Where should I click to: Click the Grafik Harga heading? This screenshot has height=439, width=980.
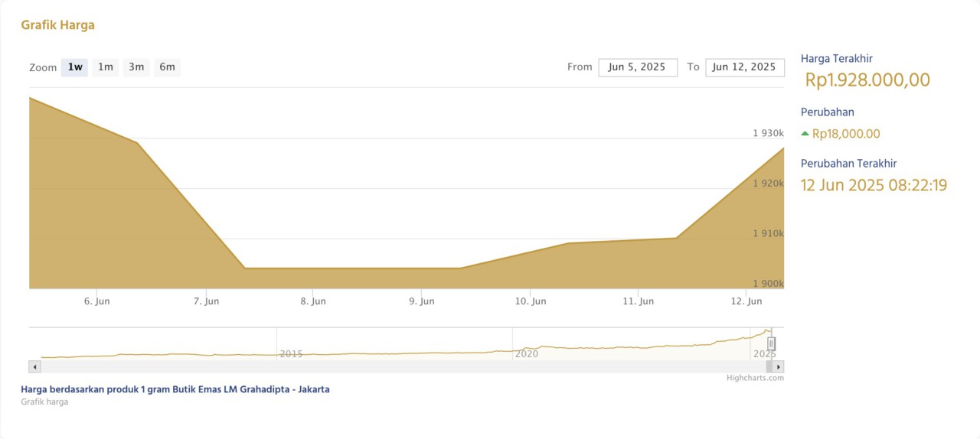(58, 25)
